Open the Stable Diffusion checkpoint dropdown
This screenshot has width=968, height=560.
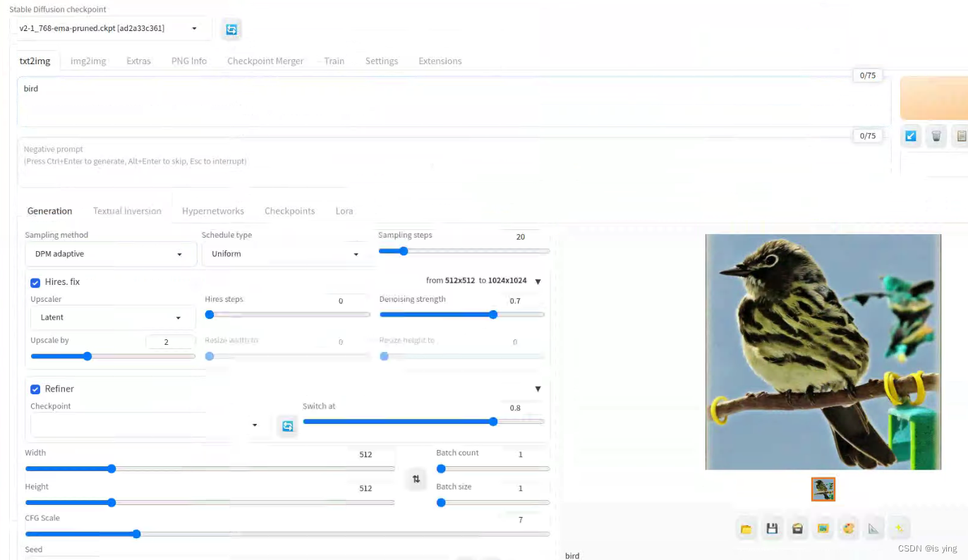(x=111, y=28)
